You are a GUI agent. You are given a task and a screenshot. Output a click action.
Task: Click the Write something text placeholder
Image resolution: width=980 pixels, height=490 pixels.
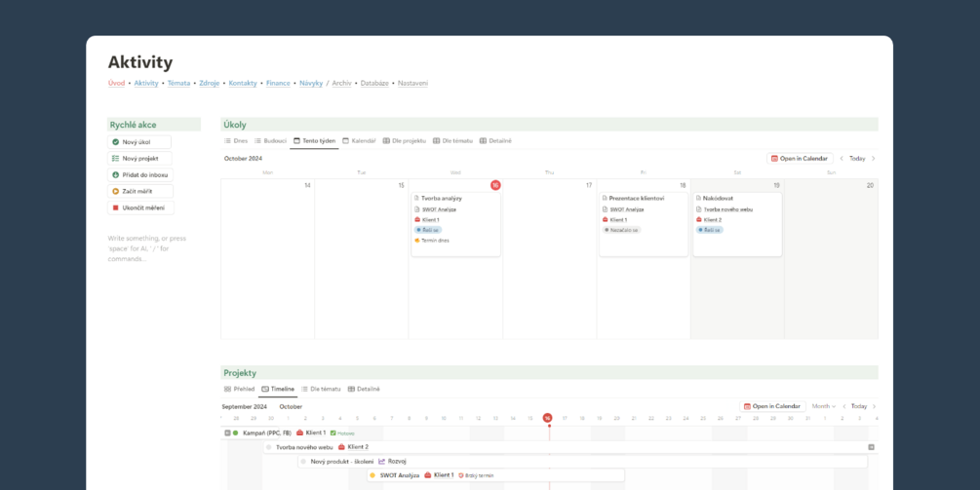(x=147, y=248)
